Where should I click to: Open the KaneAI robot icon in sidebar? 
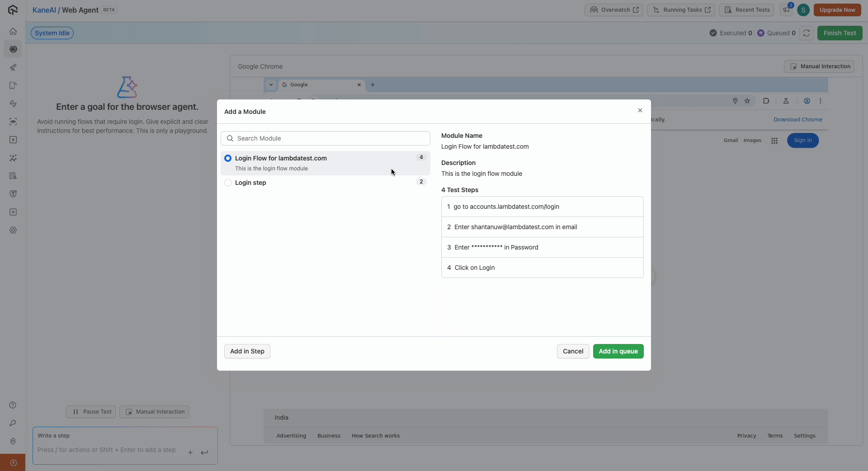point(13,49)
